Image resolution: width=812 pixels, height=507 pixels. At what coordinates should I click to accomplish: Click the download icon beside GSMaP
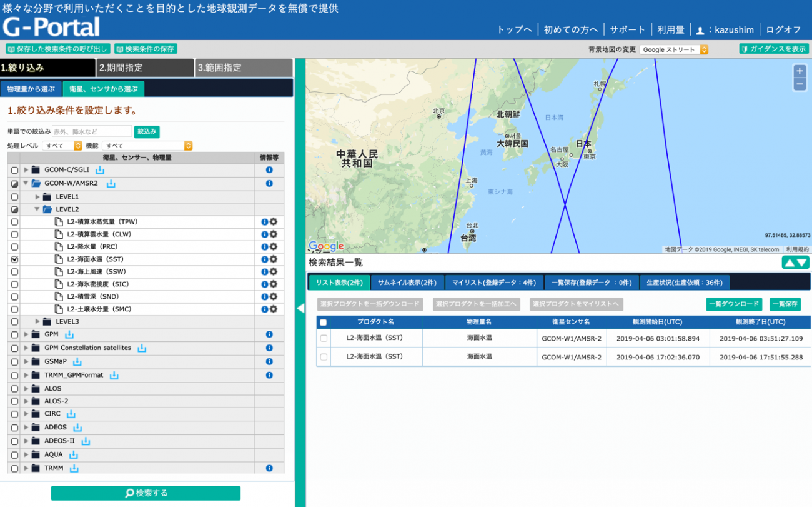click(x=77, y=362)
